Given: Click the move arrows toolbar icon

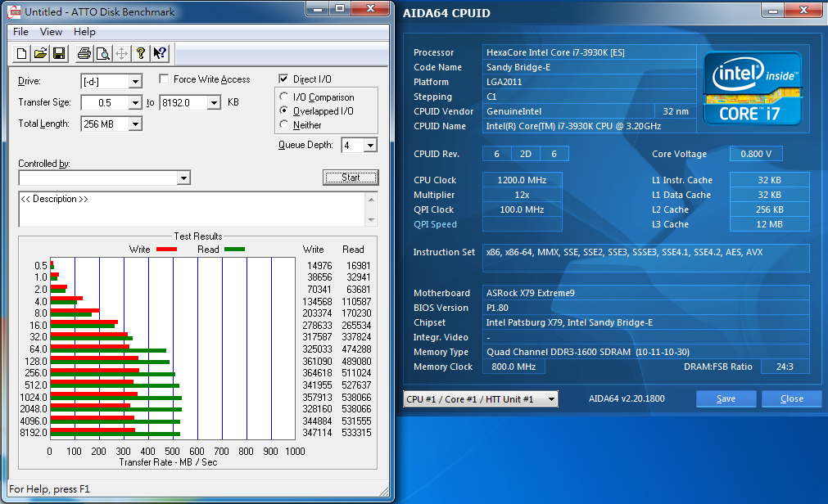Looking at the screenshot, I should tap(121, 53).
